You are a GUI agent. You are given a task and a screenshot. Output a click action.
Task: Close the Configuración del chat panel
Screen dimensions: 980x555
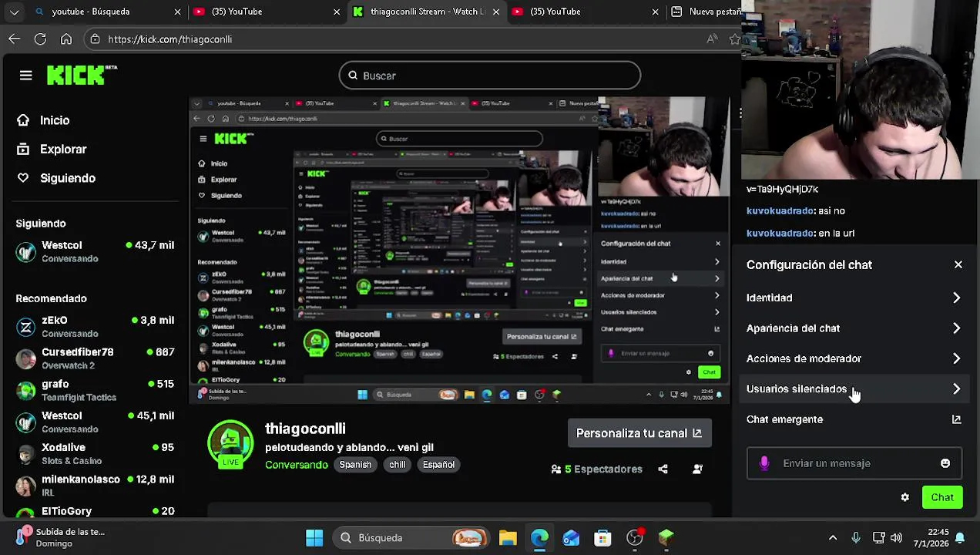tap(958, 264)
